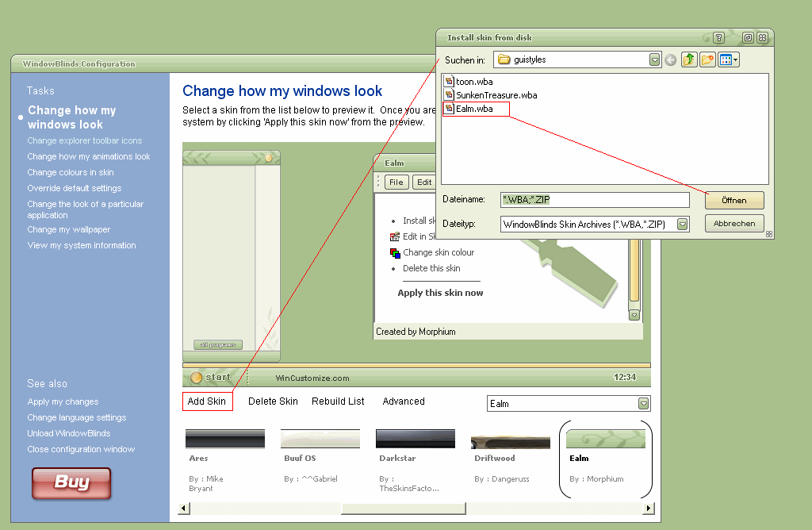Click the Help question mark title bar button
Screen dimensions: 812x530
718,37
